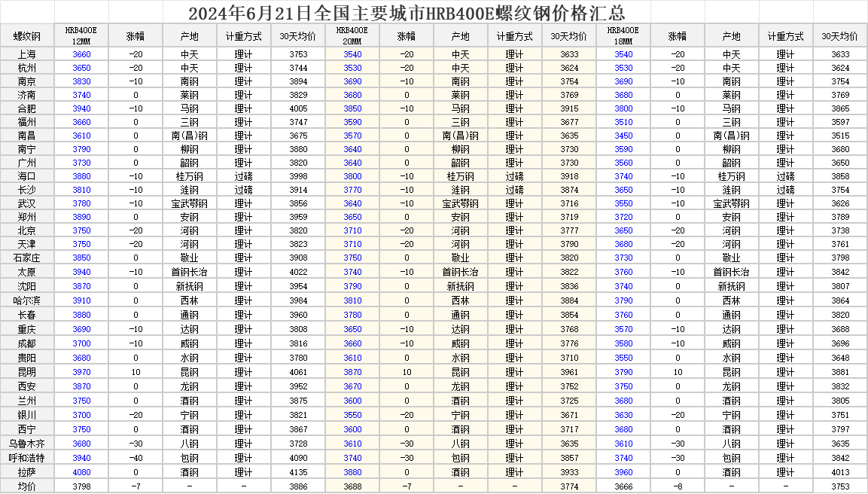Click the 福州 city row label
This screenshot has width=868, height=494.
pos(27,122)
